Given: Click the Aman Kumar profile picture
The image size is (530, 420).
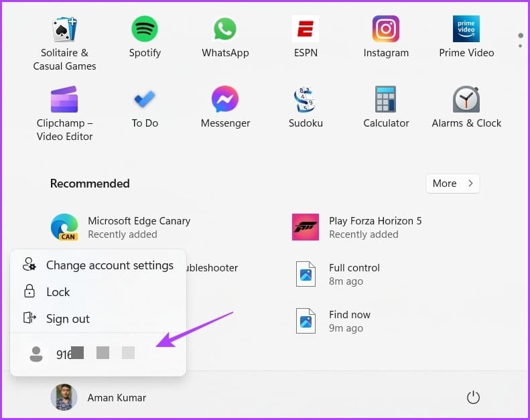Looking at the screenshot, I should (x=64, y=397).
